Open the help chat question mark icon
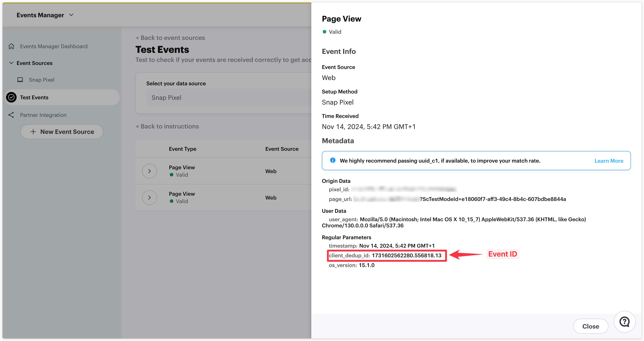644x341 pixels. coord(625,322)
